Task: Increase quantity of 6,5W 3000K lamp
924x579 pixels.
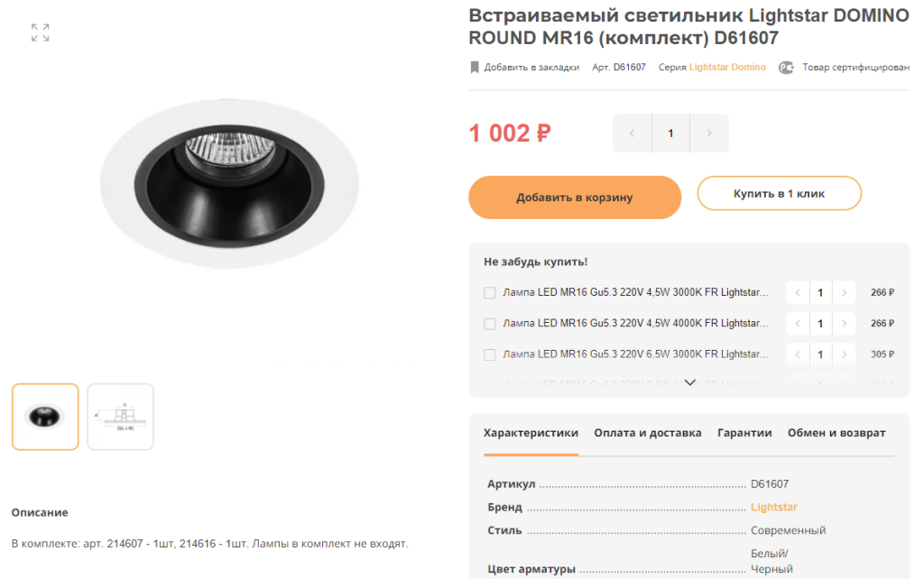Action: (844, 354)
